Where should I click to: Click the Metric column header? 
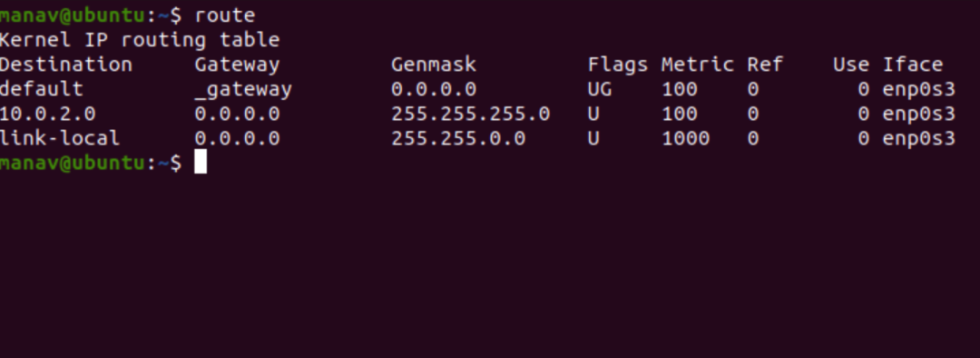(x=698, y=65)
